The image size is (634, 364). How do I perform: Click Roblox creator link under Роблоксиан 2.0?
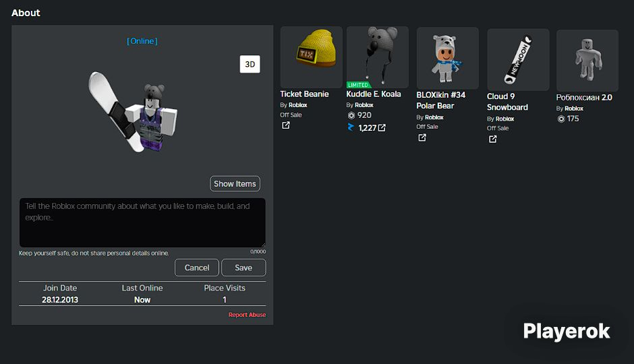tap(574, 109)
